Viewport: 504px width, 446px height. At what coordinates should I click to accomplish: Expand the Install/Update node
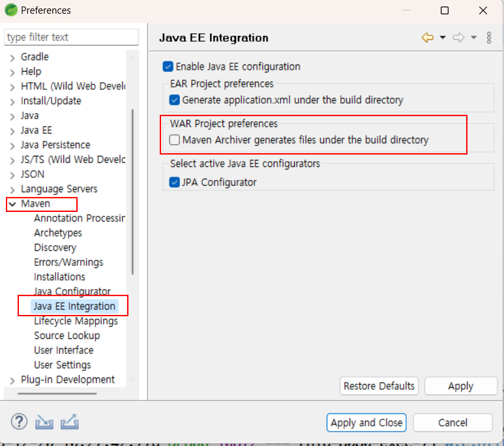pos(12,102)
